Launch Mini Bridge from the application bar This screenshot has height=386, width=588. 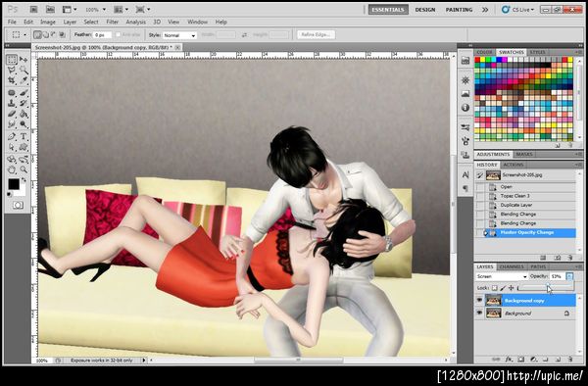(50, 9)
